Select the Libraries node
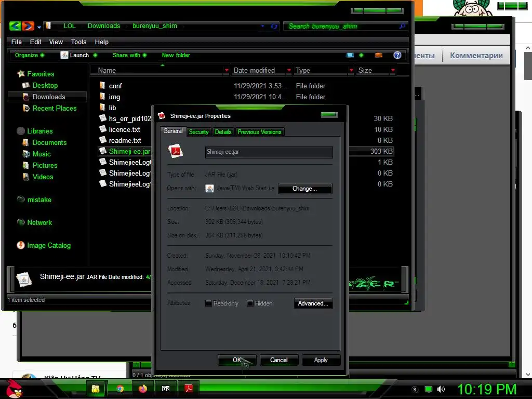This screenshot has width=532, height=399. pos(35,131)
